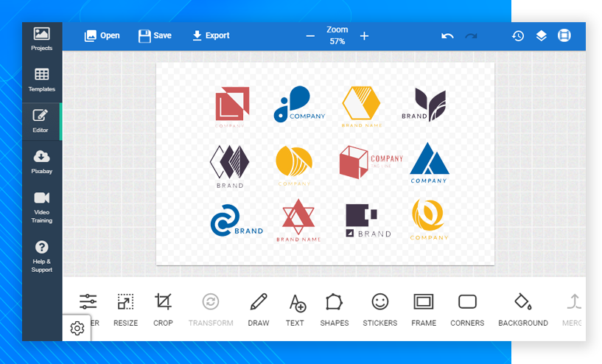Open the Merge tool
Viewport: 602px width, 364px height.
tap(573, 309)
